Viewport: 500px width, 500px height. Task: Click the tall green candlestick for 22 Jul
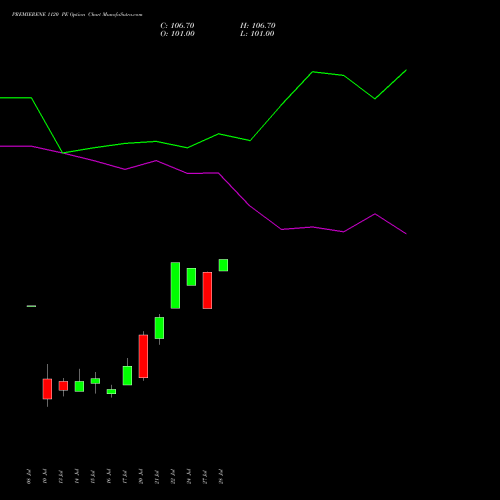tap(175, 285)
